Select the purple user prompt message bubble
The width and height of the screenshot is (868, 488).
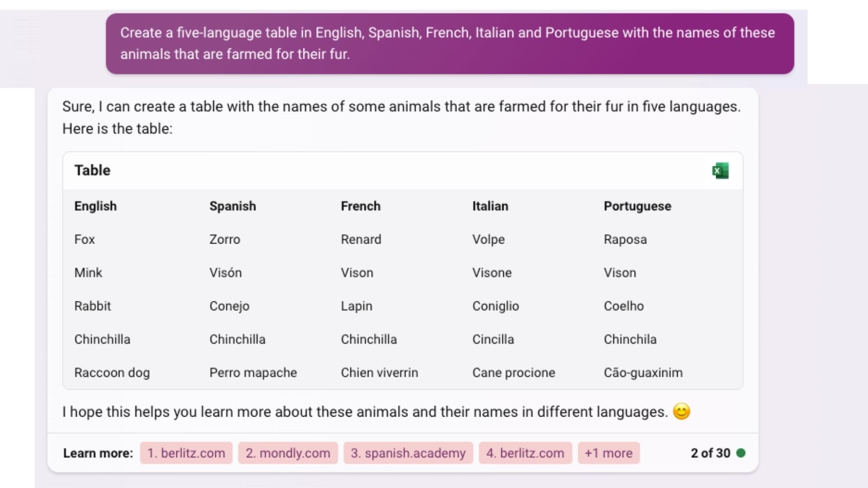pyautogui.click(x=450, y=43)
